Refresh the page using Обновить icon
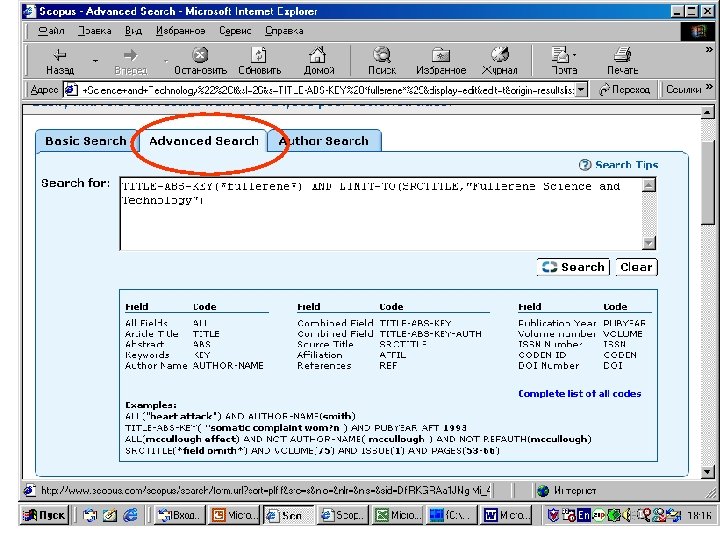 point(259,61)
